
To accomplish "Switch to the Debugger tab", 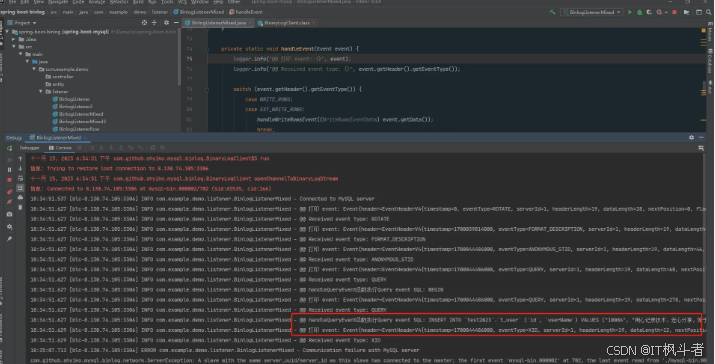I will click(30, 148).
